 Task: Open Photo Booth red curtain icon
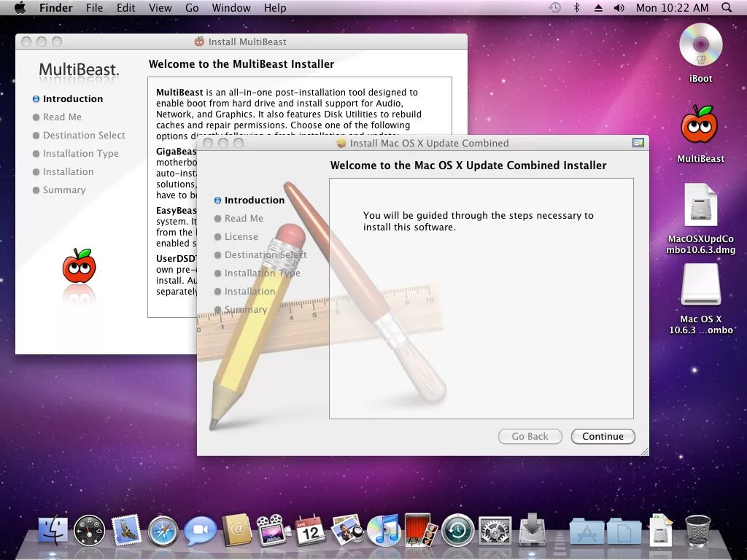[421, 530]
